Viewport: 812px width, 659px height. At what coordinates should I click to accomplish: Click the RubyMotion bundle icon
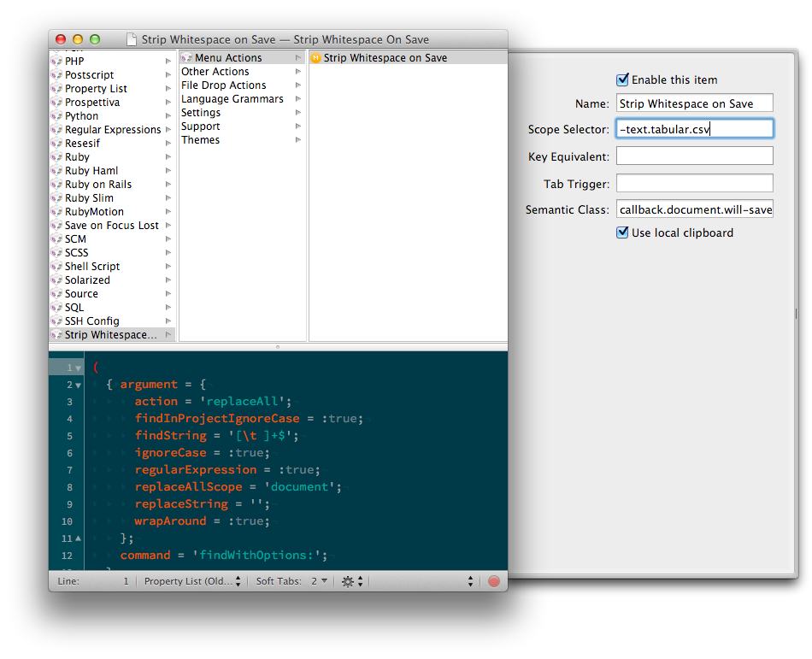point(56,212)
